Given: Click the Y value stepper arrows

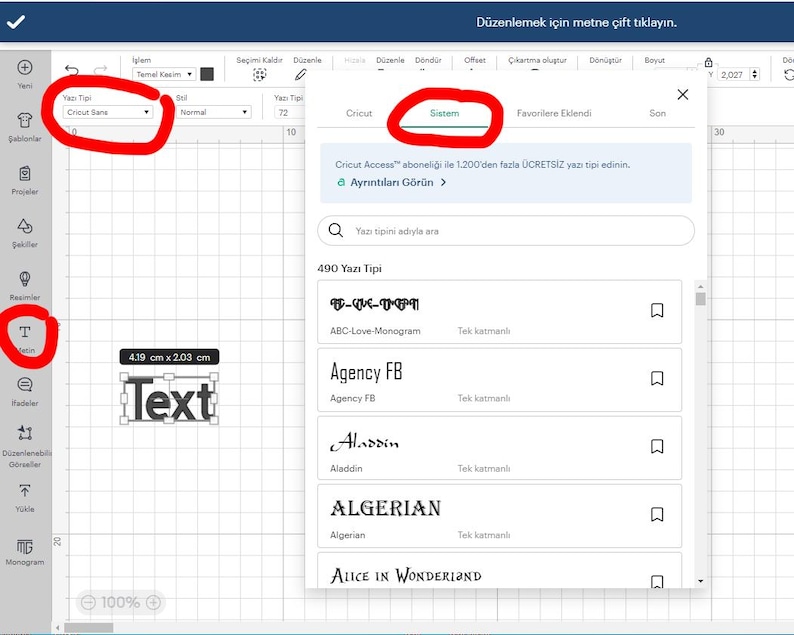Looking at the screenshot, I should (755, 74).
